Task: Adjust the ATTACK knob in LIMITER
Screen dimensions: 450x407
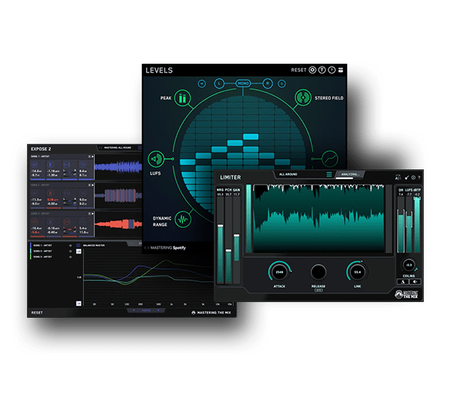Action: point(279,272)
